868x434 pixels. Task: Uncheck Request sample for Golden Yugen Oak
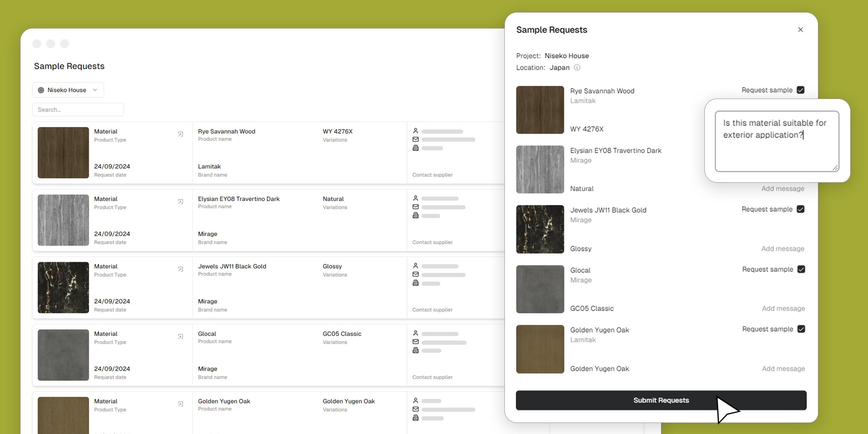pyautogui.click(x=801, y=329)
